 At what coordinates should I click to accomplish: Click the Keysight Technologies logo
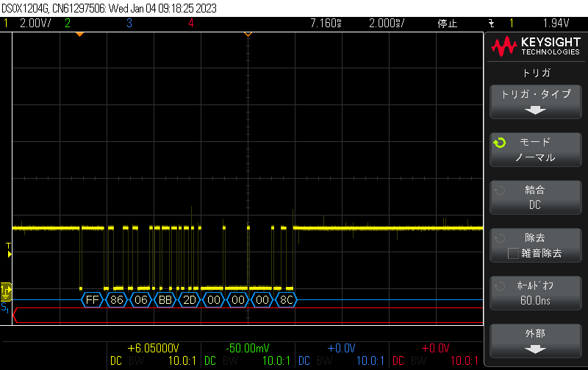coord(535,48)
